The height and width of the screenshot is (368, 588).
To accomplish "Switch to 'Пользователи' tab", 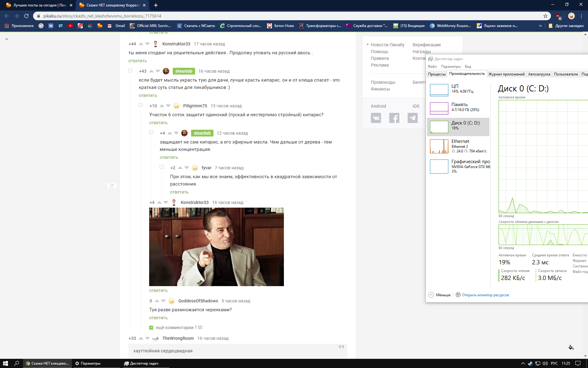I will 566,74.
